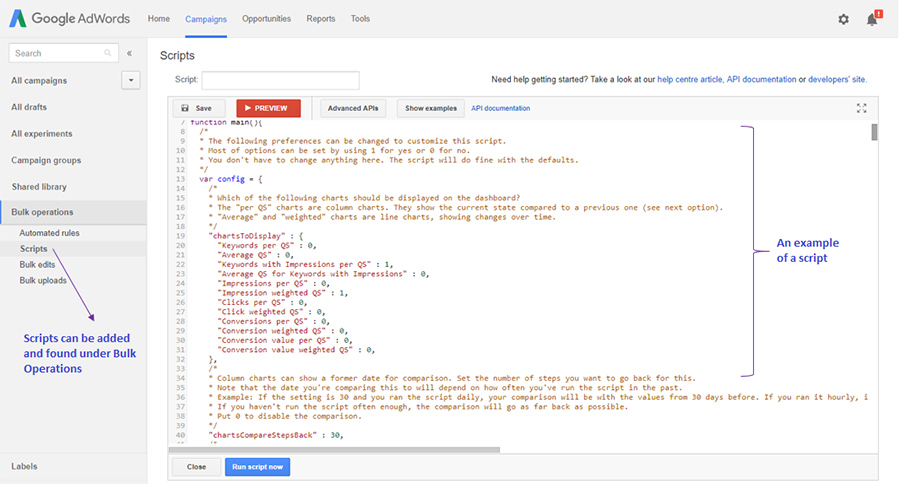Click the Scripts page heading
The height and width of the screenshot is (484, 900).
pyautogui.click(x=177, y=56)
